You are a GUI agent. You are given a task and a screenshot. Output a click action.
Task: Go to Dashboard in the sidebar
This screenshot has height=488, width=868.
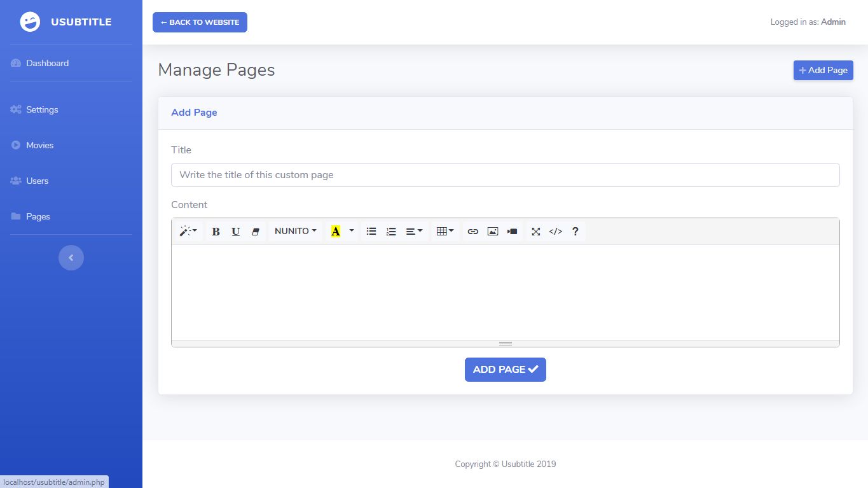pyautogui.click(x=47, y=63)
